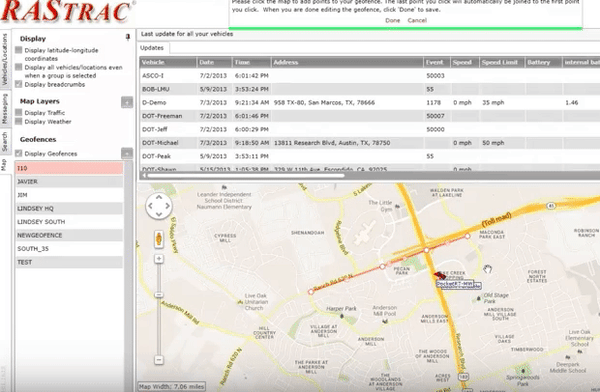The width and height of the screenshot is (600, 392).
Task: Click the red vehicle marker on map
Action: pyautogui.click(x=439, y=276)
